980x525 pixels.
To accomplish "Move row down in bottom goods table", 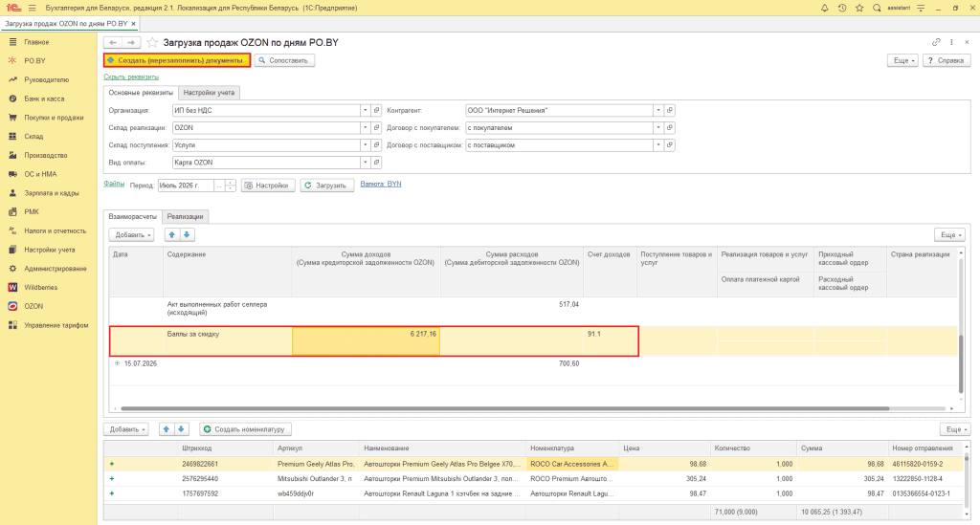I will click(x=181, y=429).
